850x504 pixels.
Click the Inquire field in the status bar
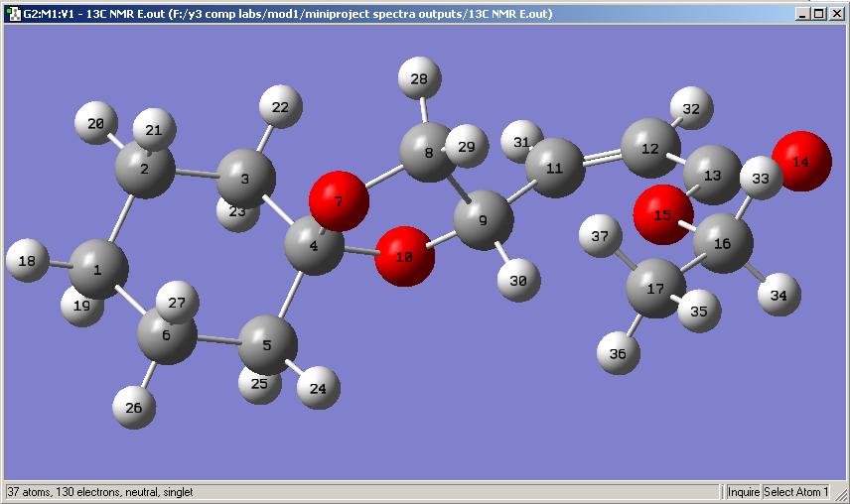(x=743, y=492)
